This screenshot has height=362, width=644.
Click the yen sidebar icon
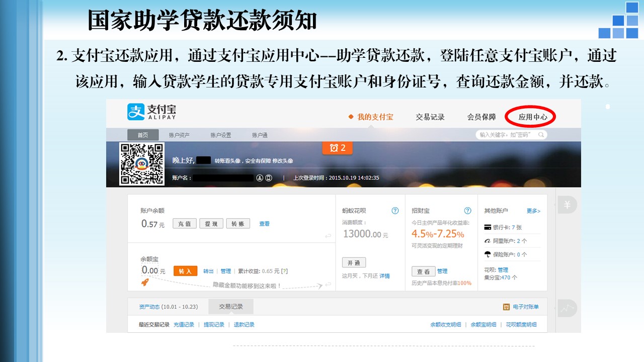pos(567,205)
